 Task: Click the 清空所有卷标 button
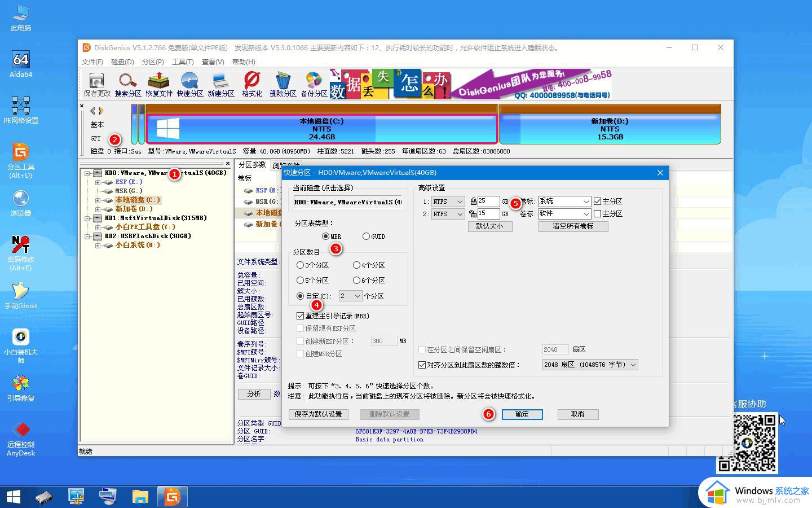coord(573,226)
